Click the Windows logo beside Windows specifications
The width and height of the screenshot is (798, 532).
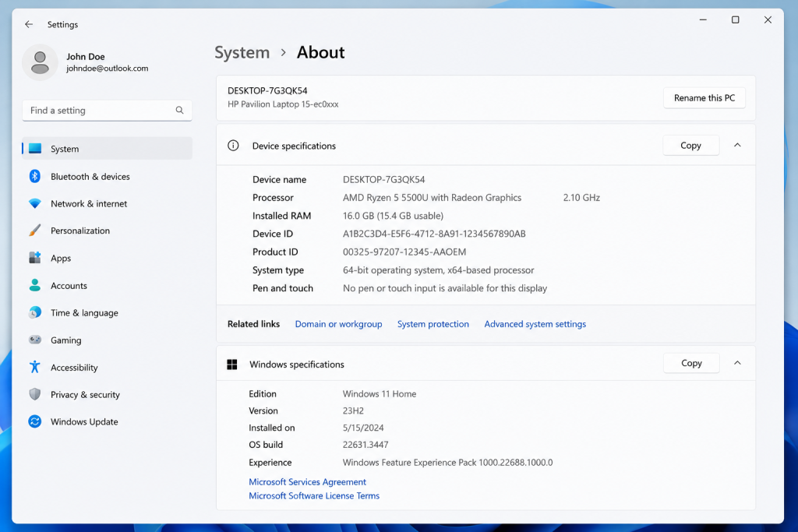[232, 365]
